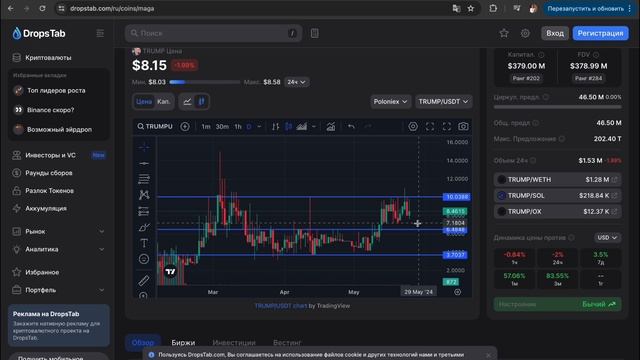Expand the interval dropdown arrow
The width and height of the screenshot is (640, 360).
coord(259,127)
